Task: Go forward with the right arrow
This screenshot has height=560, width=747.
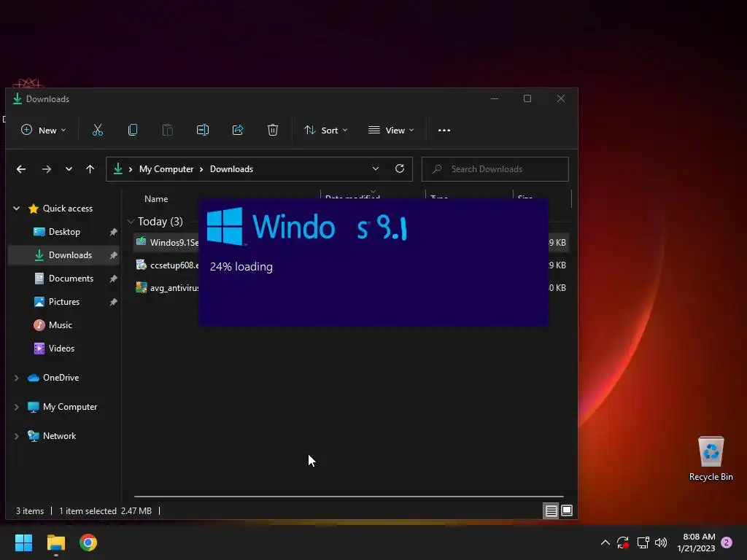Action: (x=46, y=169)
